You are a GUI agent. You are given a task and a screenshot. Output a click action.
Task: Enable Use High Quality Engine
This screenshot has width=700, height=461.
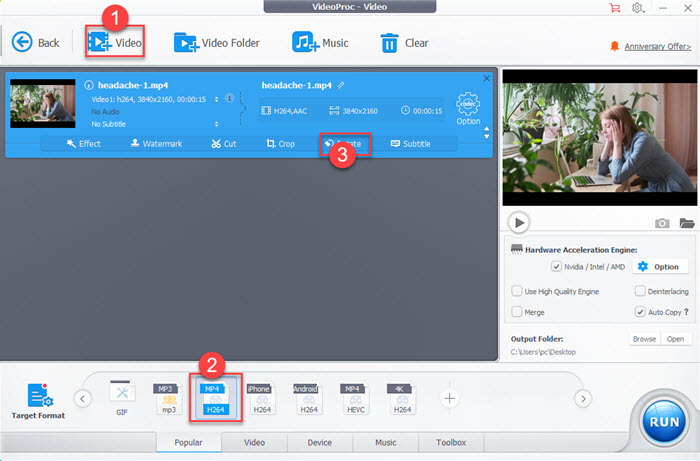point(517,291)
